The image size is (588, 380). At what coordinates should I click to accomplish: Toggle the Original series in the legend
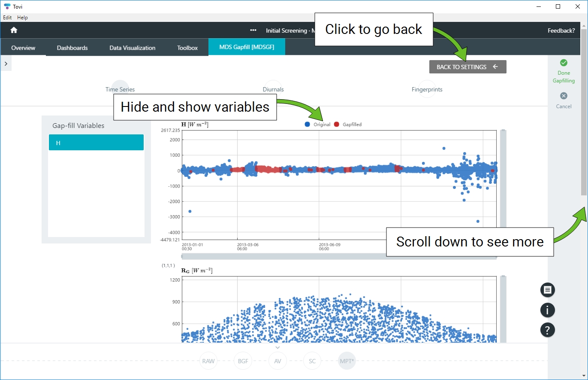coord(317,125)
